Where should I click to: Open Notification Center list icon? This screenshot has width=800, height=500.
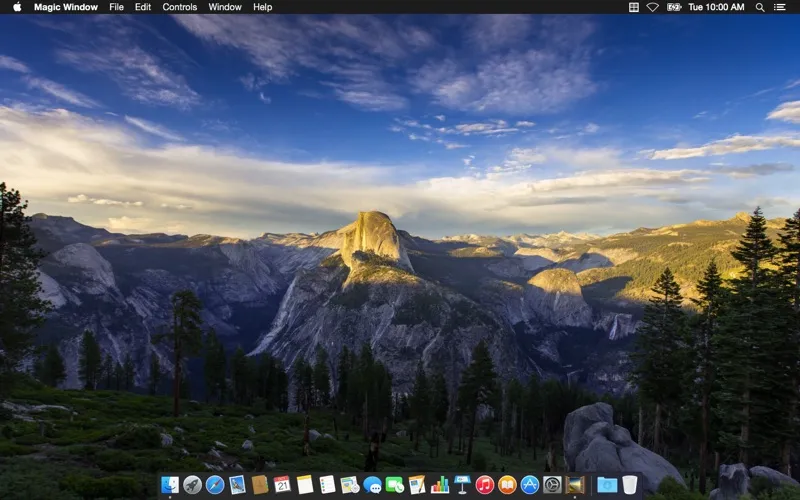tap(781, 7)
